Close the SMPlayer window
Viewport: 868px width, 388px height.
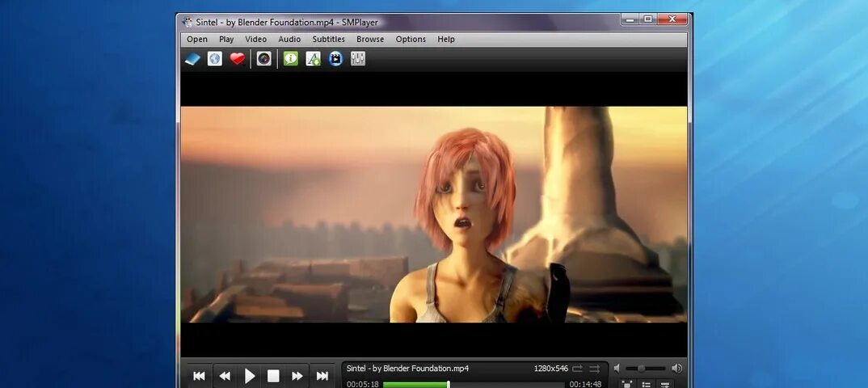click(672, 19)
